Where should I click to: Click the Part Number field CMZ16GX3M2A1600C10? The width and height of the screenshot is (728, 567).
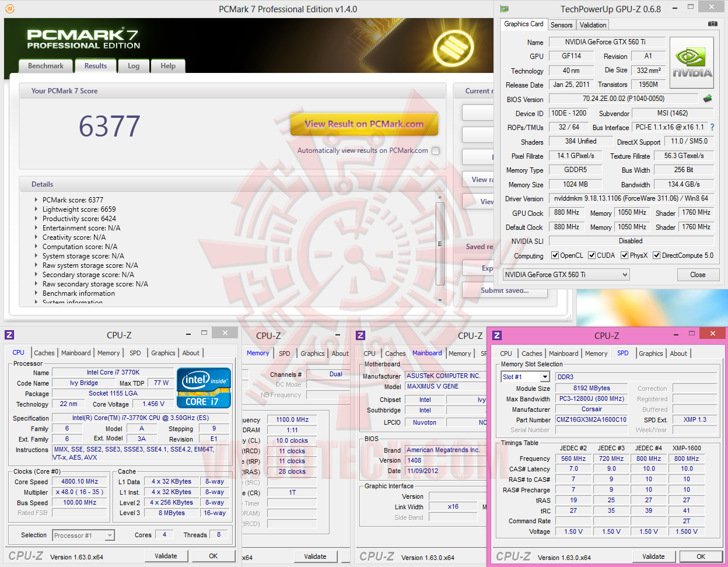[591, 419]
